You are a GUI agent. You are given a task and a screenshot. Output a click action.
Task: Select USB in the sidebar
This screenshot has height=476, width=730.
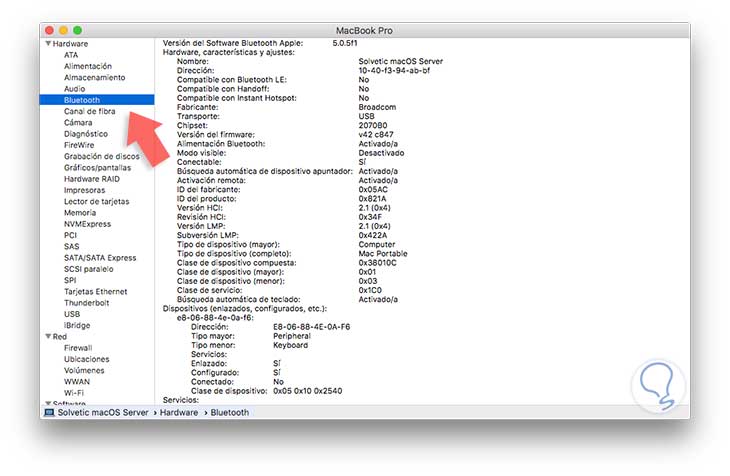(72, 314)
